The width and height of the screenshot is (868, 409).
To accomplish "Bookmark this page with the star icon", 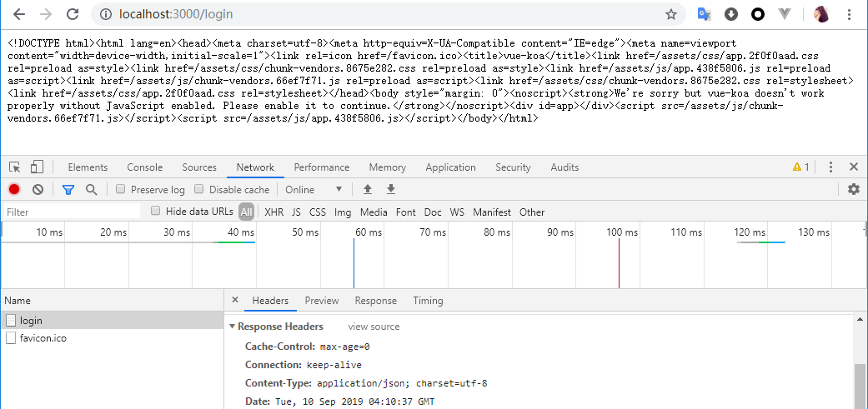I will click(671, 14).
